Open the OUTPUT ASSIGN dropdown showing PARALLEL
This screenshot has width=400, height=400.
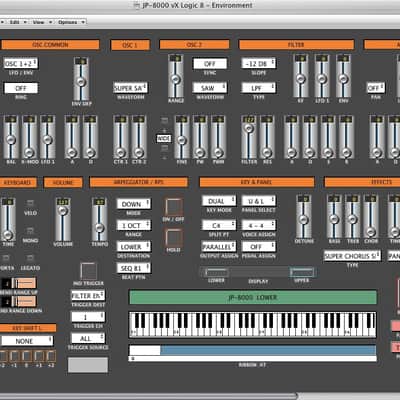tap(219, 247)
